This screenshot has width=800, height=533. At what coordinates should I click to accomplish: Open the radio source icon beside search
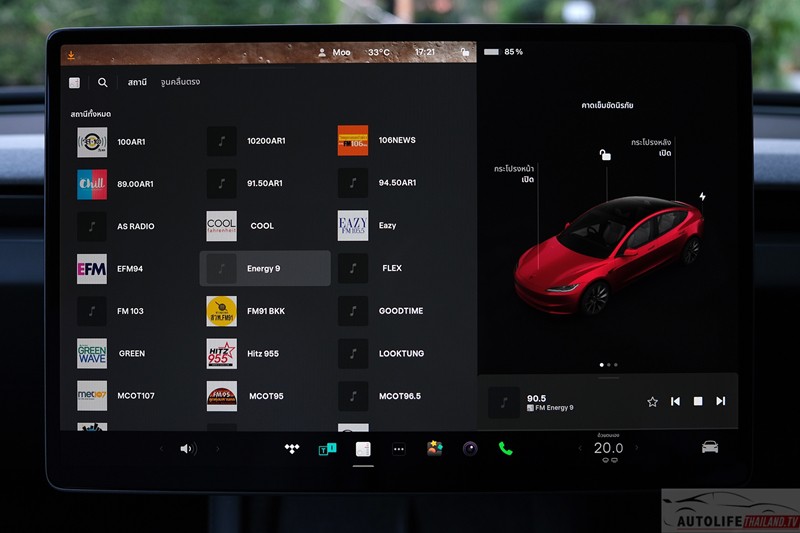coord(74,83)
